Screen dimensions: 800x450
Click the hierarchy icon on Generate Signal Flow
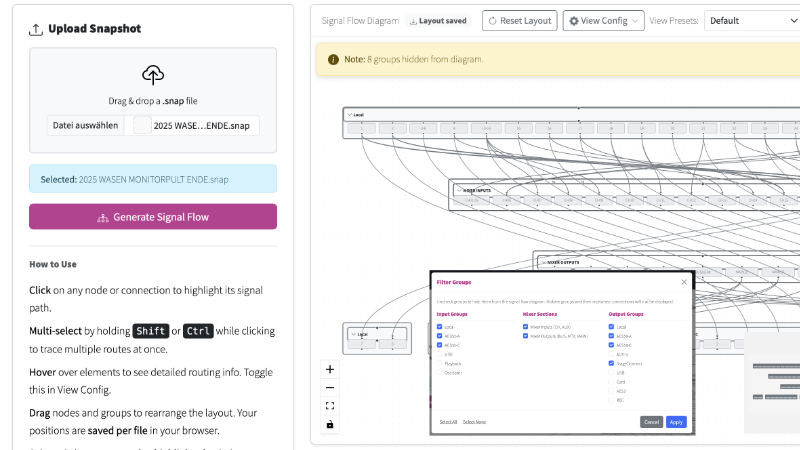[103, 218]
